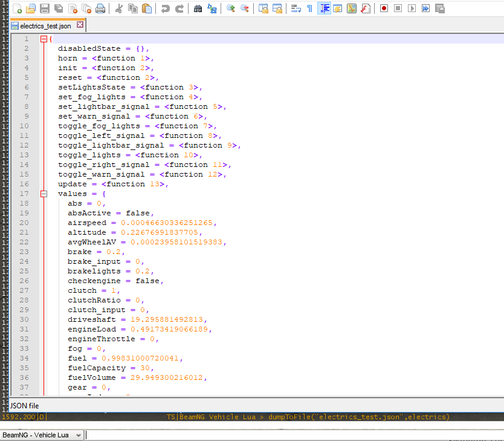Click line number 25 in the margin
Screen dimensions: 504x441
[x=24, y=271]
